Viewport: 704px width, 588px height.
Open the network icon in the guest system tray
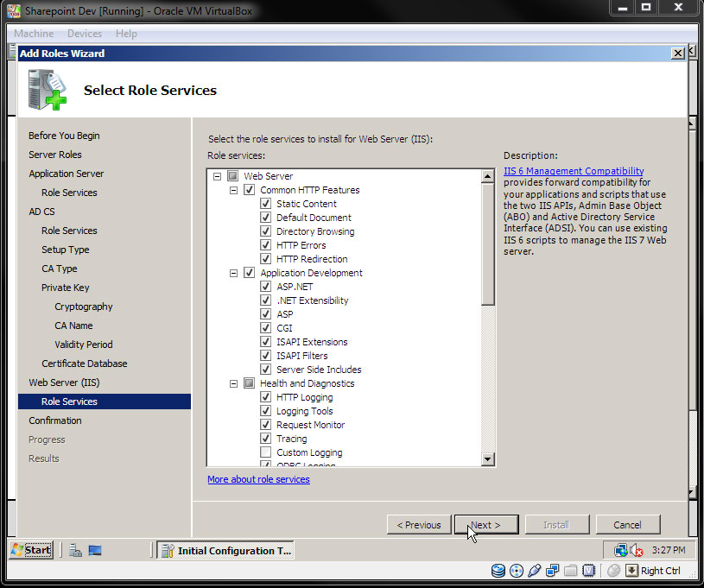[x=621, y=550]
